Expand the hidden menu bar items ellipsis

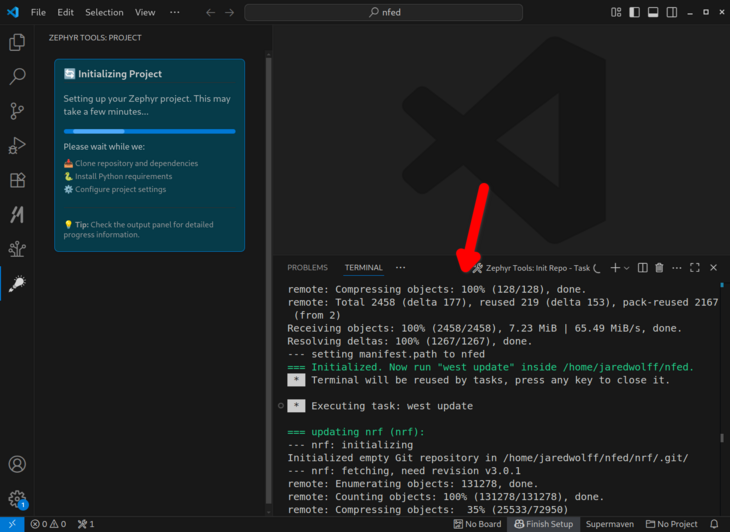(x=175, y=13)
